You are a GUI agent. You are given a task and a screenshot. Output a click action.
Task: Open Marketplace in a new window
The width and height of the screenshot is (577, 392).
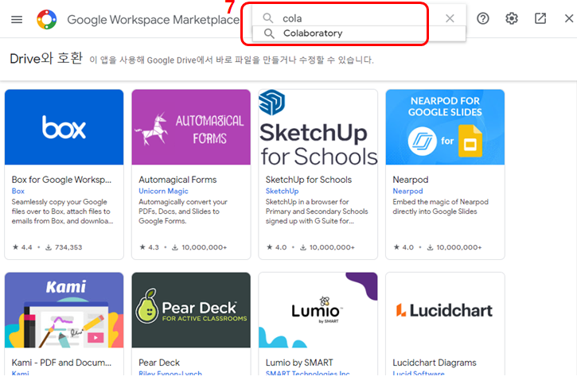[540, 18]
